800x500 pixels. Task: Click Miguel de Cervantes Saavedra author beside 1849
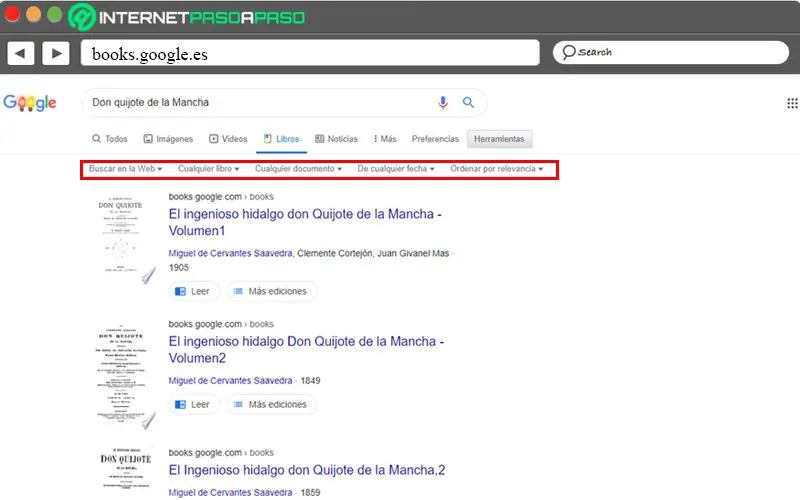click(x=231, y=381)
